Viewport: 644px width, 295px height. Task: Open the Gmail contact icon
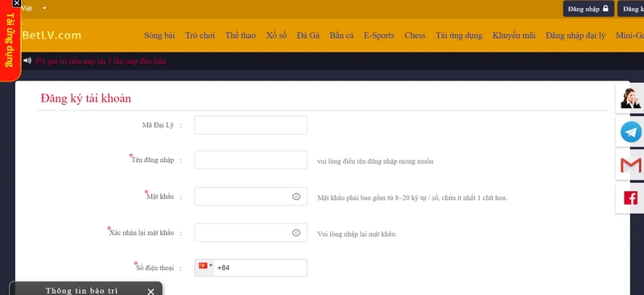630,165
